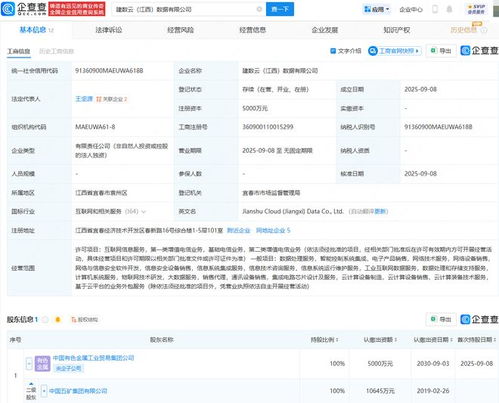This screenshot has height=403, width=499.
Task: Select the 工商信息 sub-tab
Action: coord(19,51)
